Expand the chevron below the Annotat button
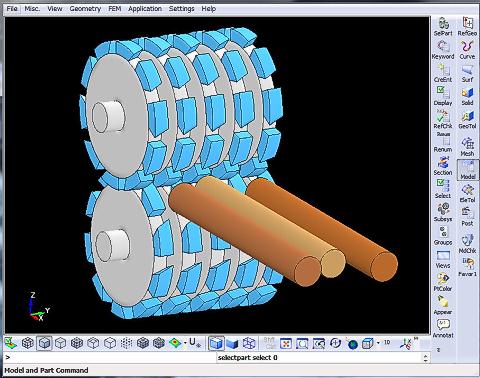The height and width of the screenshot is (378, 480). point(439,350)
